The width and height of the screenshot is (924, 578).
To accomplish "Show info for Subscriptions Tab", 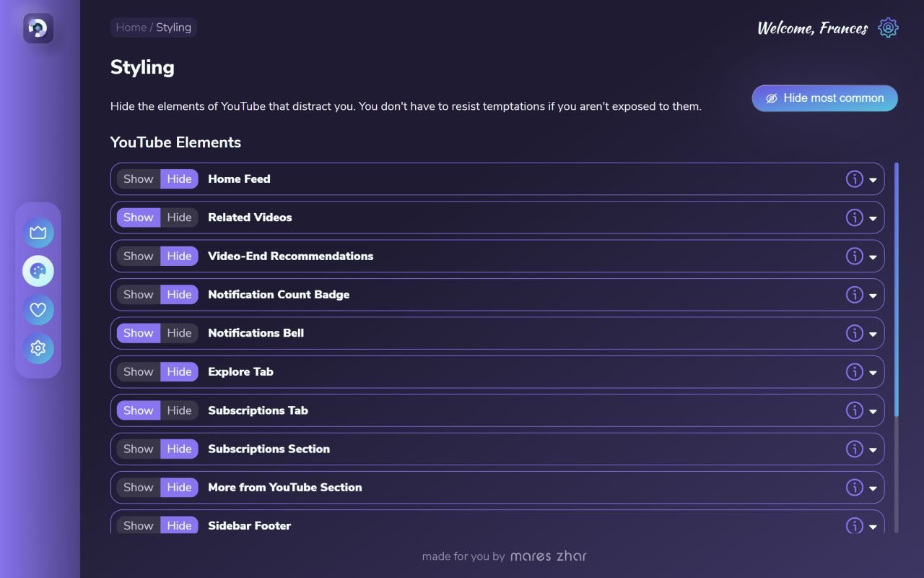I will 855,410.
